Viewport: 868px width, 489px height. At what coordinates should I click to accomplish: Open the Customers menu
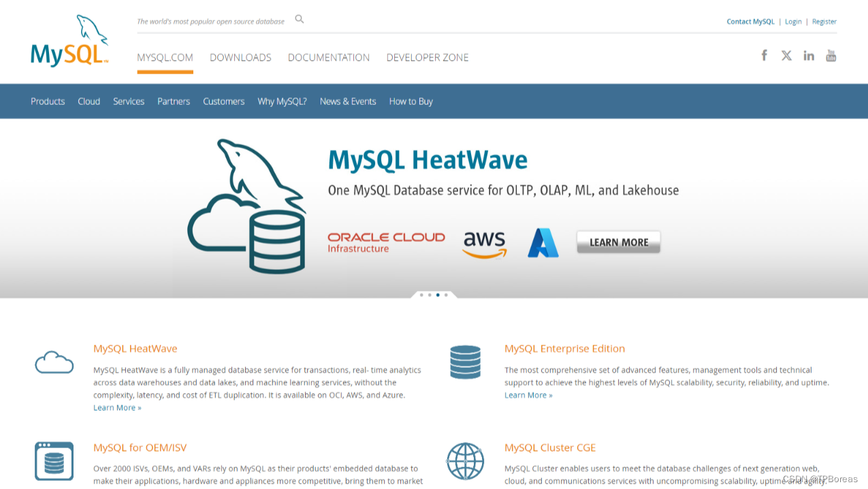coord(223,101)
